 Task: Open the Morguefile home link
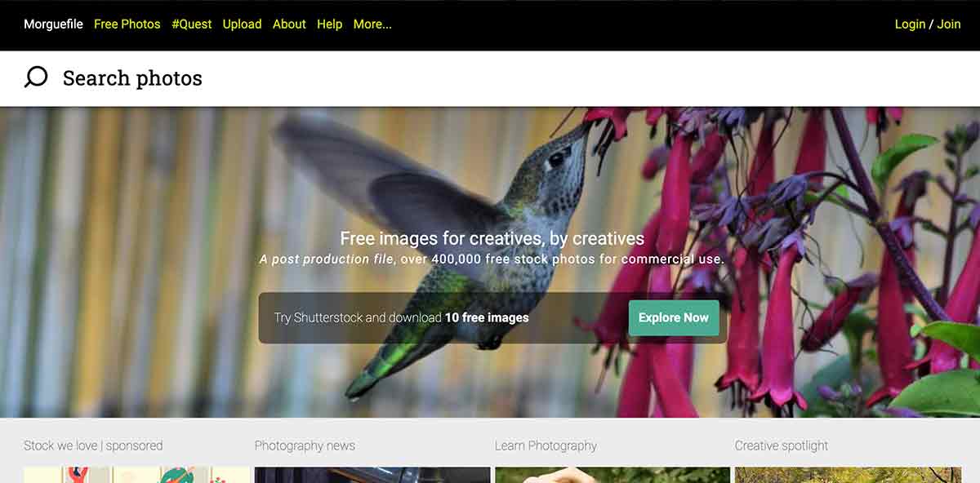click(x=53, y=24)
